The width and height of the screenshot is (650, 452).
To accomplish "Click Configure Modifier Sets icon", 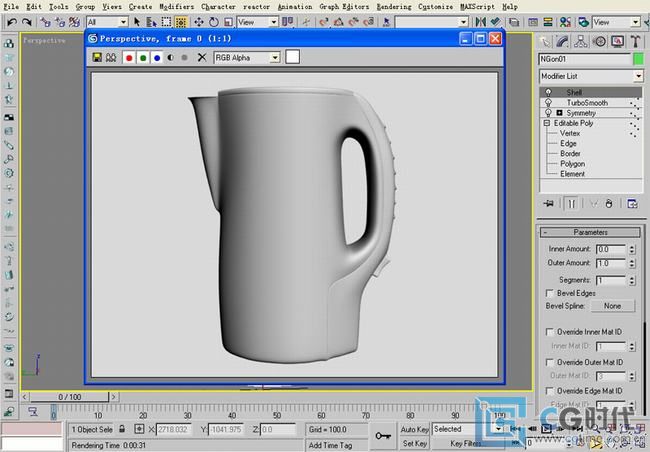I will coord(632,204).
